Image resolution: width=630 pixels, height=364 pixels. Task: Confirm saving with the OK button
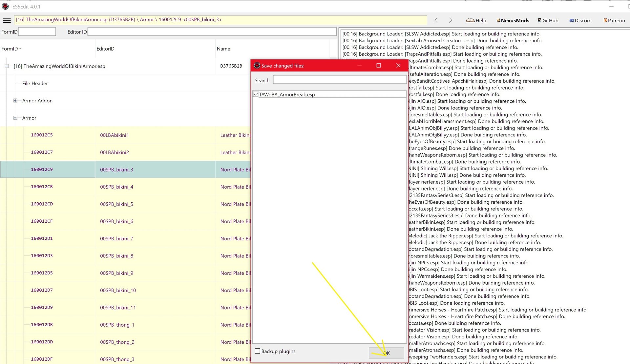coord(387,353)
